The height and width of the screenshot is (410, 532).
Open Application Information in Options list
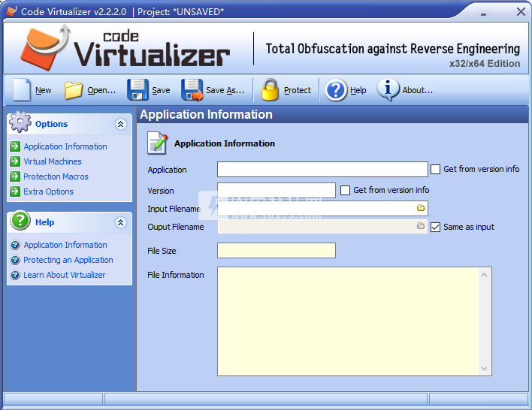[x=65, y=146]
